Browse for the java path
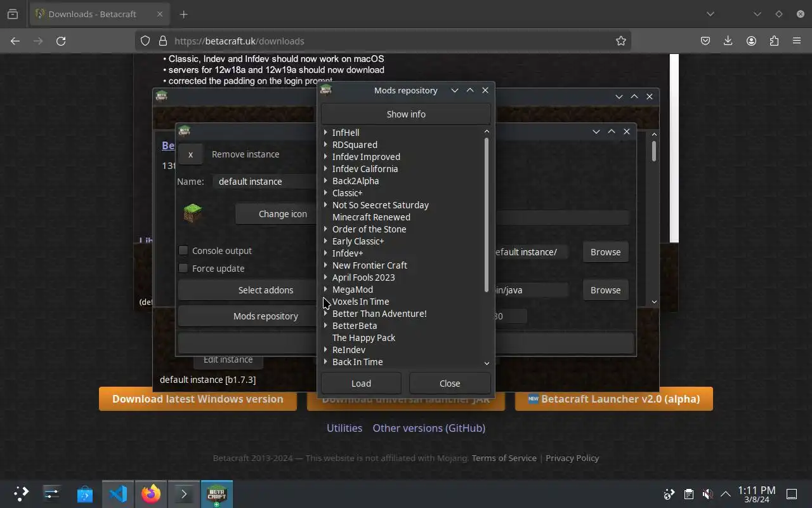812x508 pixels. 605,290
